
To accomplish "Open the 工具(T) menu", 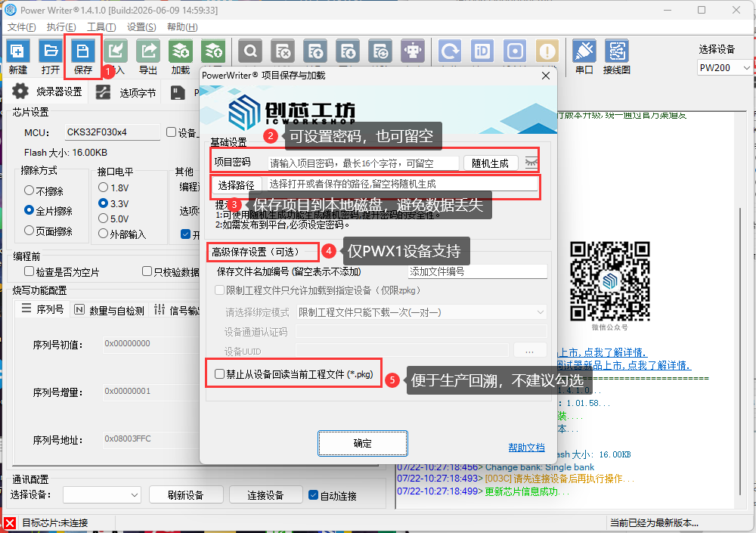I will click(x=101, y=27).
